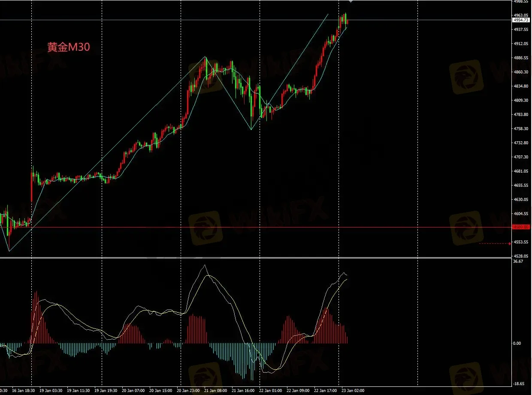Click the 20 Jan 15:00 time label
Screen dimensions: 532x395
(x=161, y=391)
